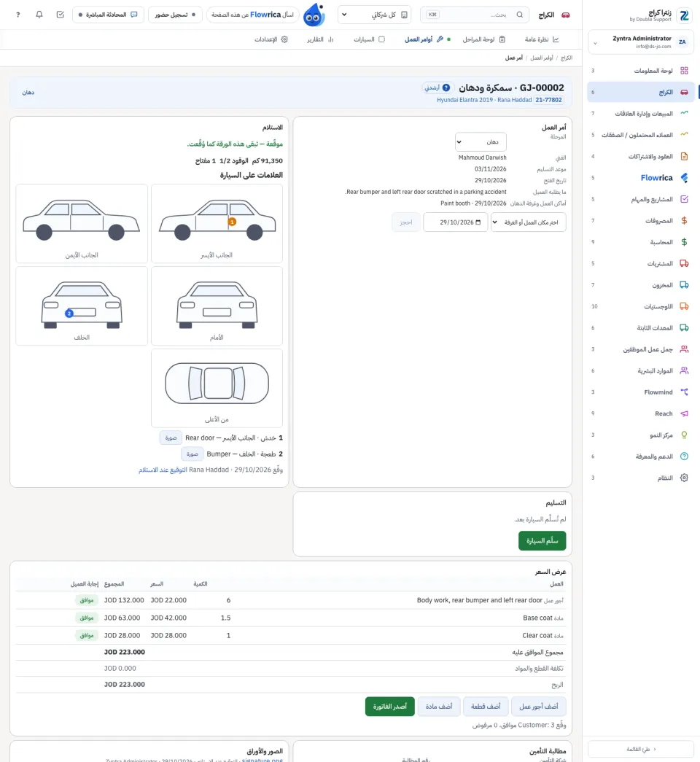700x762 pixels.
Task: Open لوحة المعلومات dashboard sidebar icon
Action: 684,71
